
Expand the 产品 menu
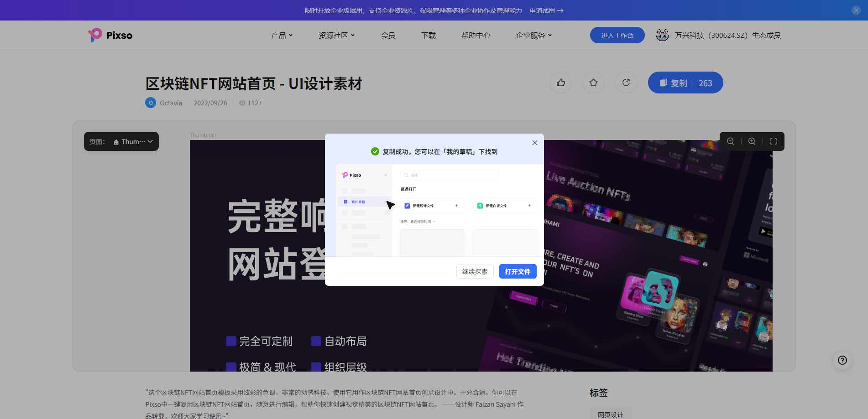282,35
